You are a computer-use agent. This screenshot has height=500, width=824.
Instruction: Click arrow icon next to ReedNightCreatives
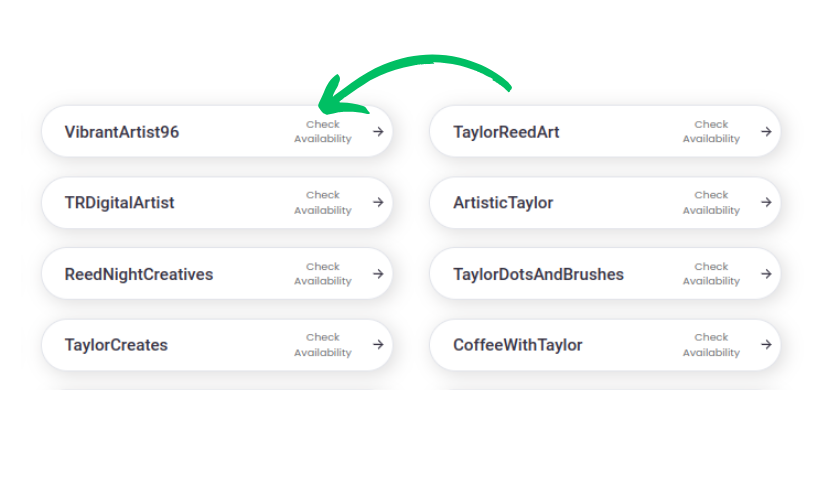click(378, 273)
